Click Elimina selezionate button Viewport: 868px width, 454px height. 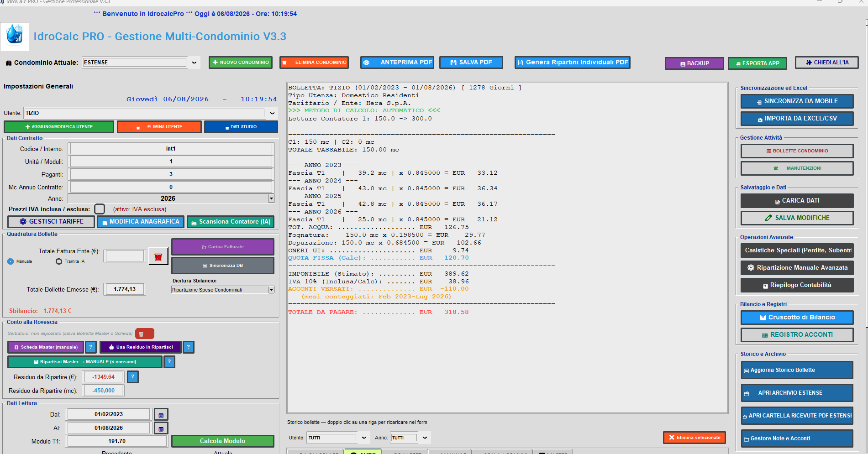[x=694, y=438]
